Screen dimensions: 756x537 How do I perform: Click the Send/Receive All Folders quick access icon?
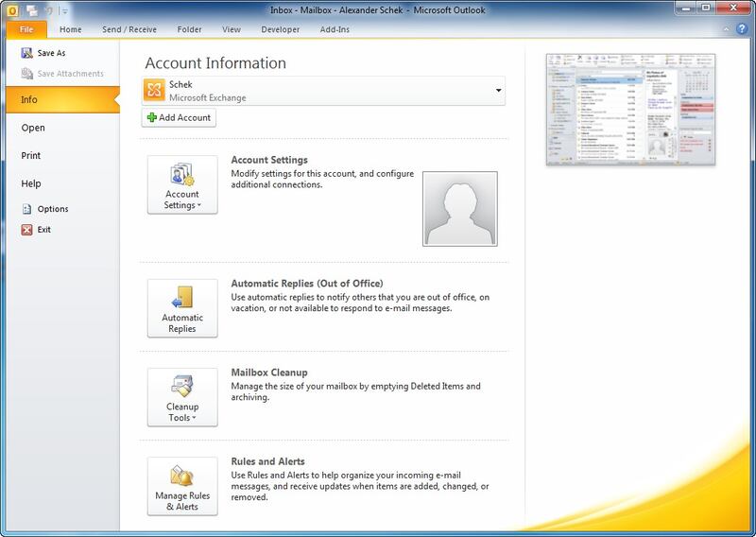(31, 10)
